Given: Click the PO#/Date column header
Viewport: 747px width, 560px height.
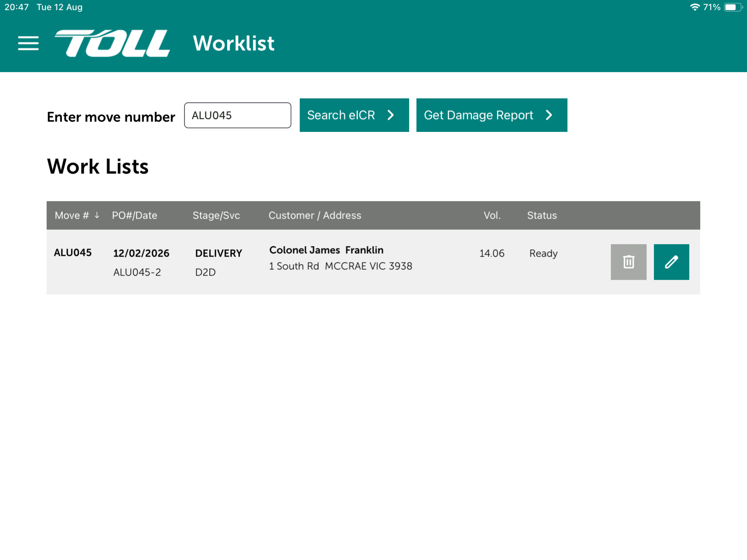Looking at the screenshot, I should (x=134, y=215).
